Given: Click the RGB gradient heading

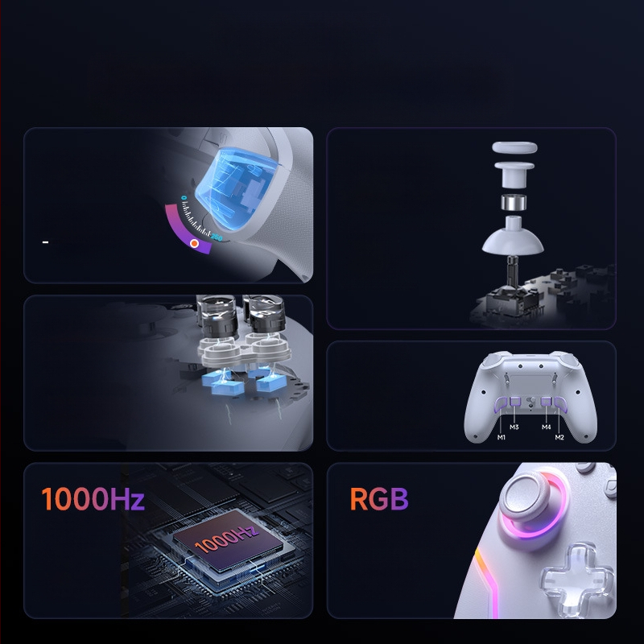Looking at the screenshot, I should coord(378,499).
